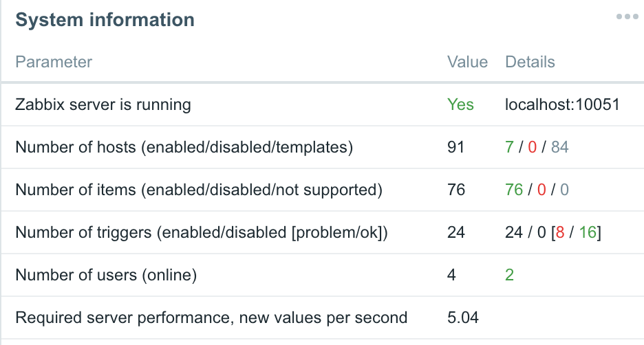The image size is (644, 345).
Task: Click the 5.04 values per second figure
Action: 463,318
